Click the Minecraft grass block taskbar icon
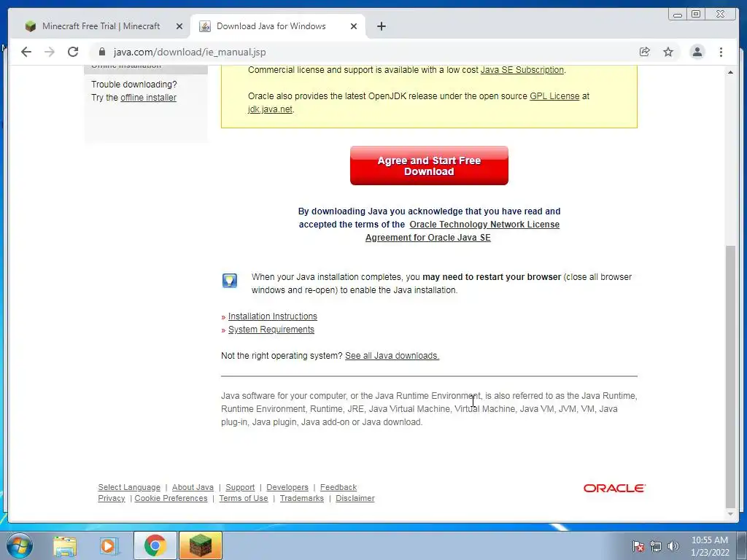Screen dimensions: 747x560 pos(201,545)
